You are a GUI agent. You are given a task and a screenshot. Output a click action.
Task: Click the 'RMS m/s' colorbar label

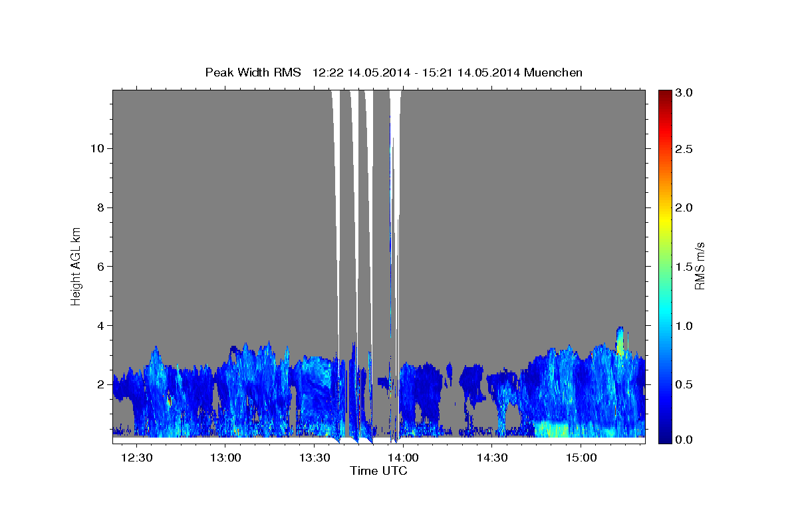tap(700, 266)
